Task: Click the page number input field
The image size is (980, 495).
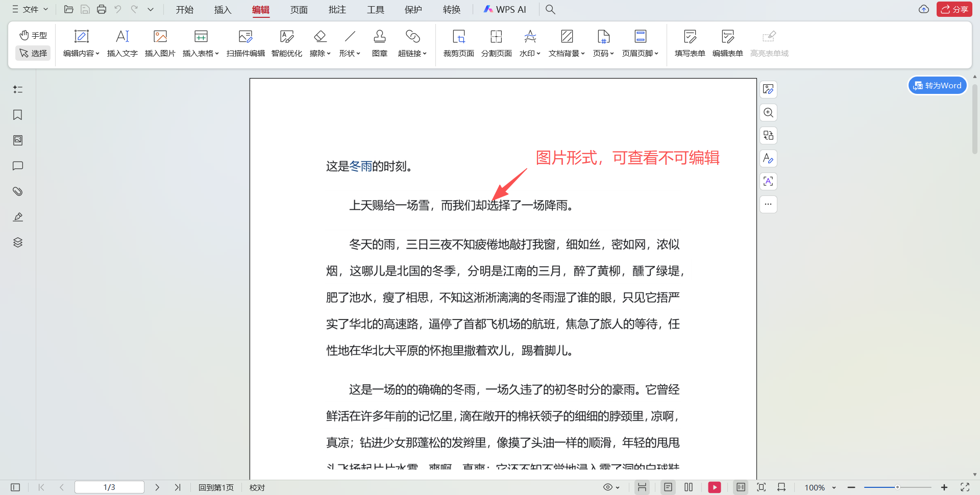Action: (x=109, y=487)
